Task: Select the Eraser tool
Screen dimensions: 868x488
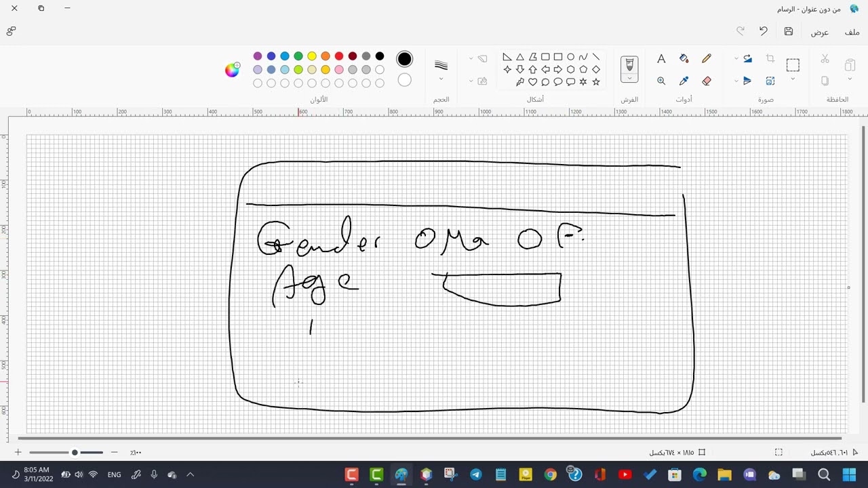Action: (x=707, y=81)
